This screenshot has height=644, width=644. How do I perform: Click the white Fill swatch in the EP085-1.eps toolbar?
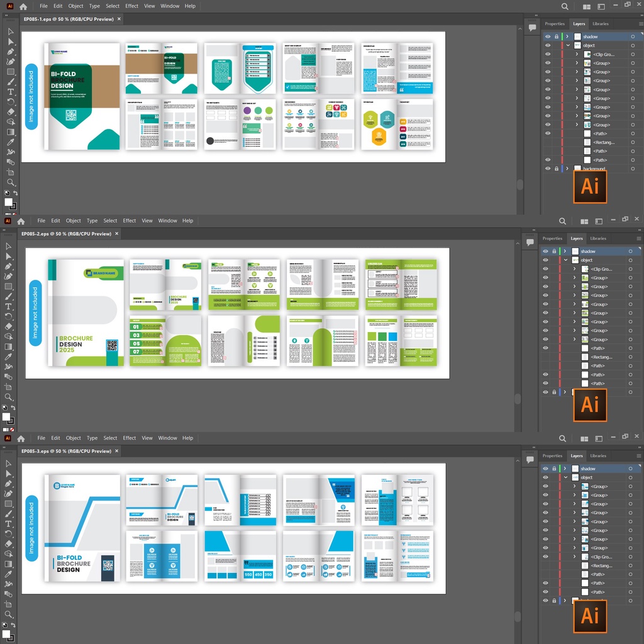click(8, 202)
